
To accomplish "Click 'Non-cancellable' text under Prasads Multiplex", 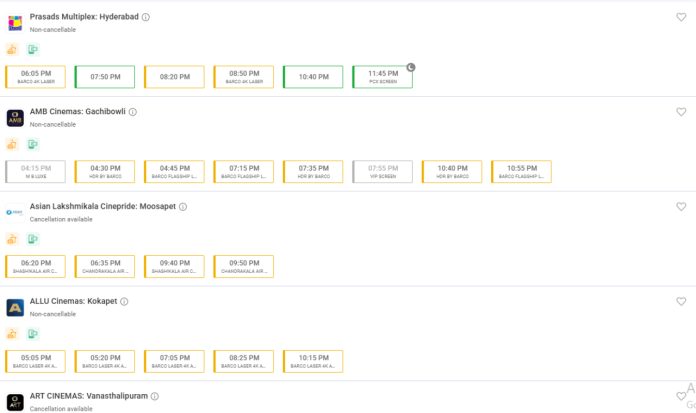I will click(53, 30).
